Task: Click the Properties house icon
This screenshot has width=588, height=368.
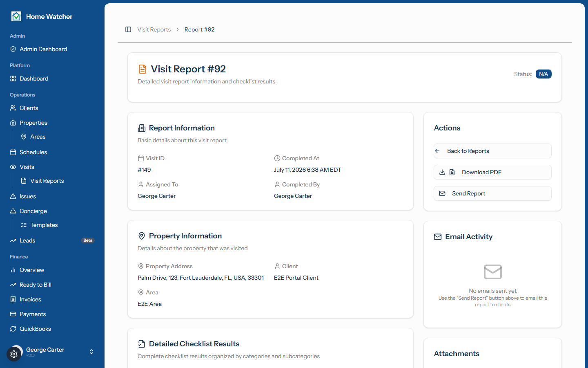Action: coord(13,123)
